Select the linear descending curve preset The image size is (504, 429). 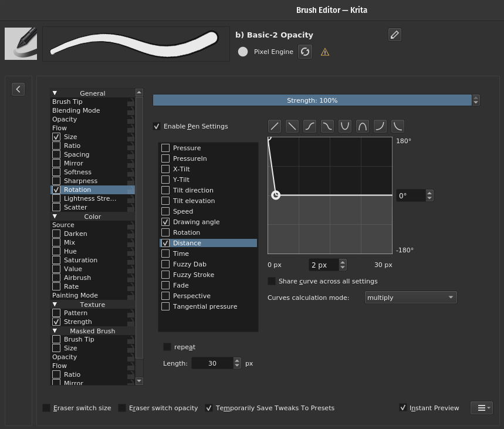click(x=292, y=126)
